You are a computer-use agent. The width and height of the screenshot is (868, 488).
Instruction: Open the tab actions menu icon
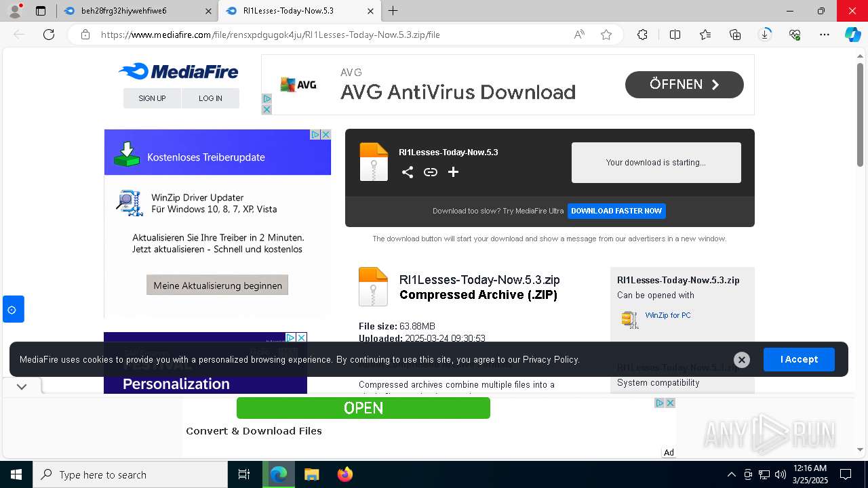click(x=41, y=11)
